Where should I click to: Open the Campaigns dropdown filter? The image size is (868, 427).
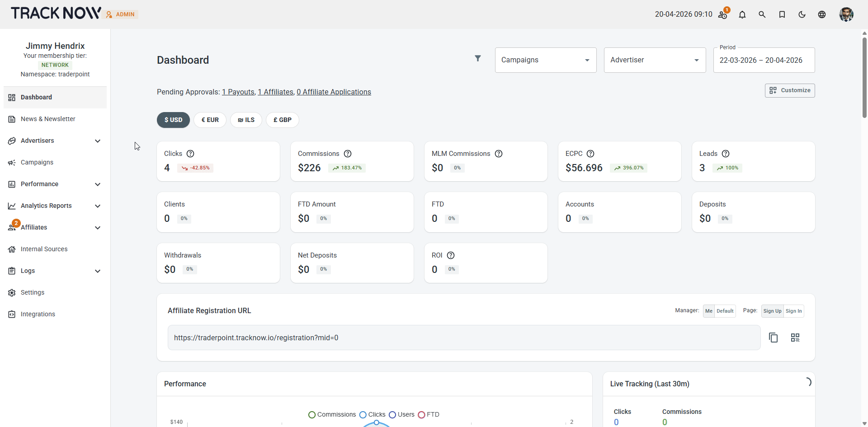(546, 60)
